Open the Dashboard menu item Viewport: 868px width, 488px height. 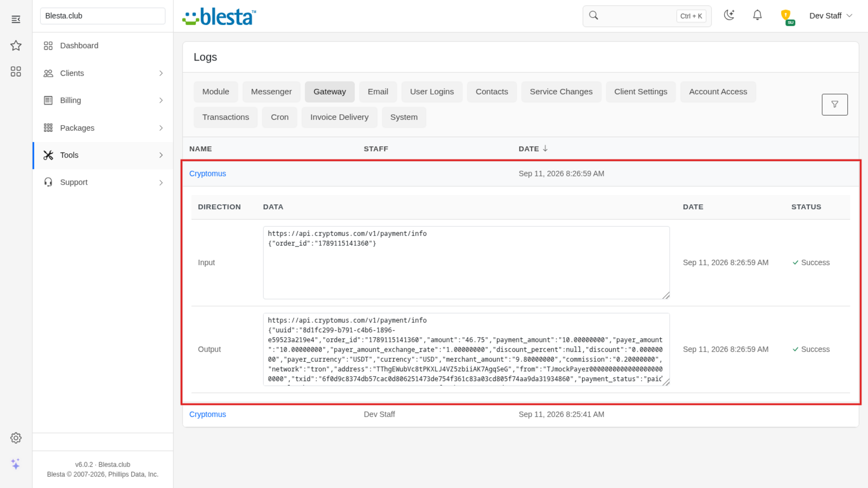pos(103,46)
